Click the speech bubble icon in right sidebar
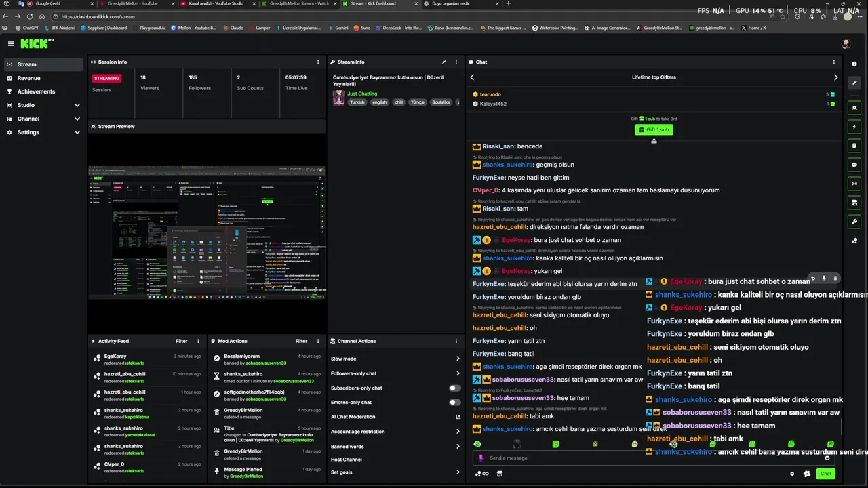The image size is (868, 488). coord(854,164)
